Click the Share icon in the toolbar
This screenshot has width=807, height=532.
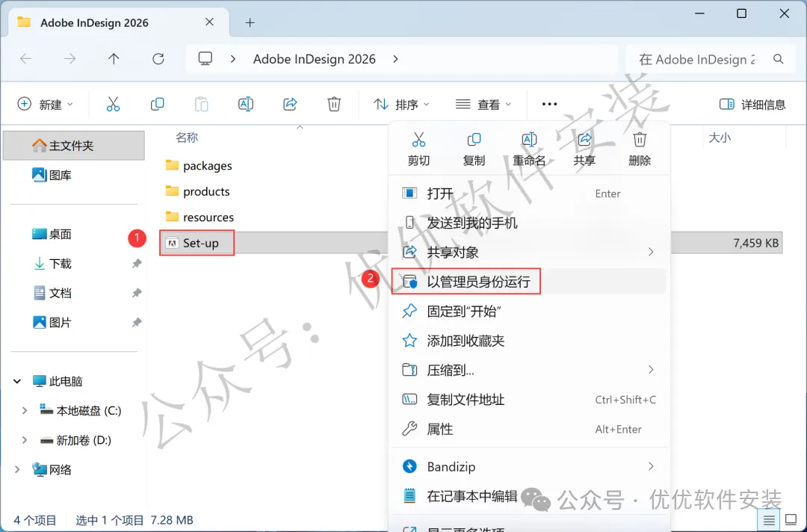(290, 105)
